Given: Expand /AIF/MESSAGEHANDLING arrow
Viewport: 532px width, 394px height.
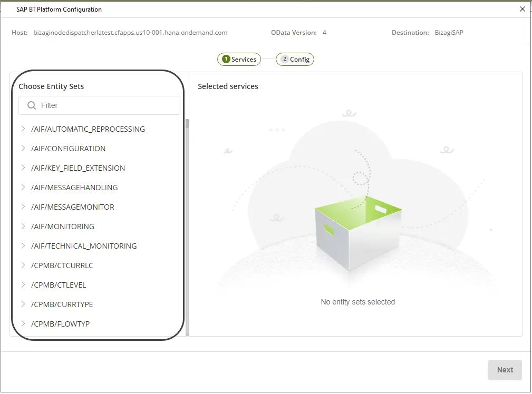Looking at the screenshot, I should (x=23, y=188).
